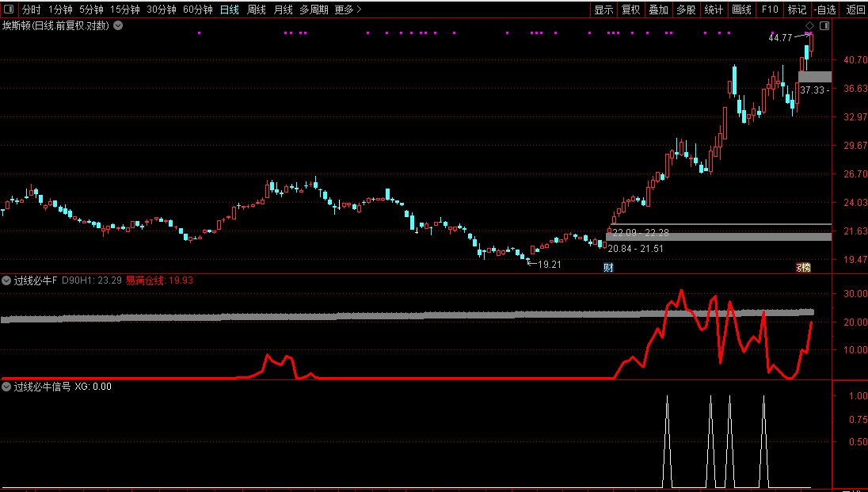Screen dimensions: 868x492
Task: Click the 返回 back button
Action: click(855, 10)
